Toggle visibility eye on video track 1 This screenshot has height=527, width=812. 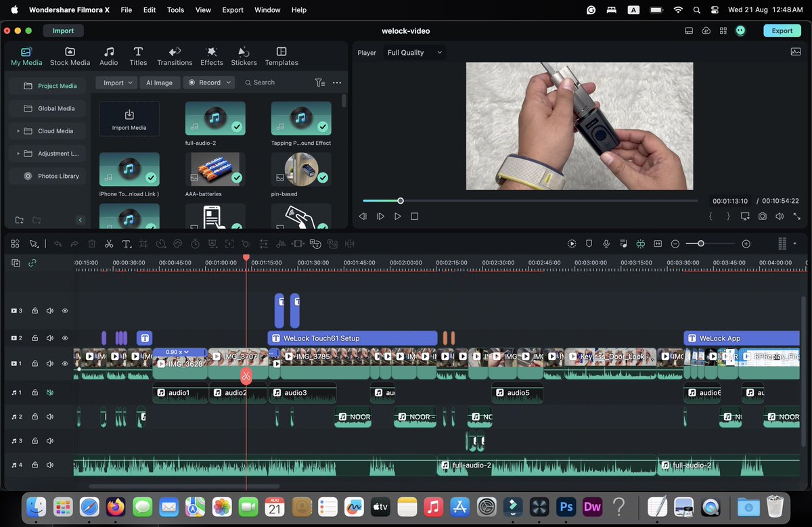pos(66,364)
